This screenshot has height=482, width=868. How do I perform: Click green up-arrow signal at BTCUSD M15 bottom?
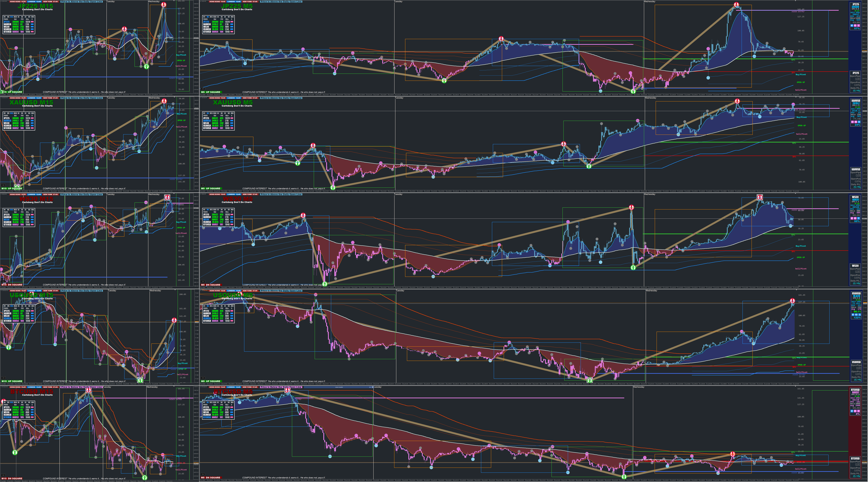click(x=145, y=477)
